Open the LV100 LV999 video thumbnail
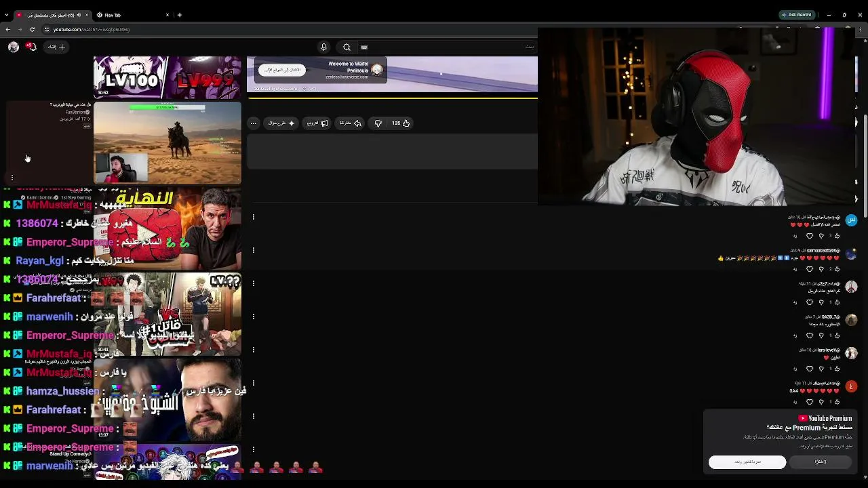This screenshot has width=868, height=488. point(167,77)
